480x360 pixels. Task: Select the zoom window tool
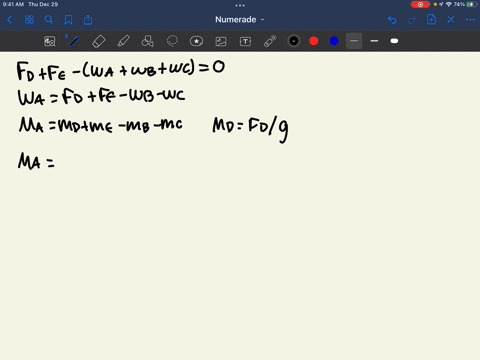[x=50, y=41]
